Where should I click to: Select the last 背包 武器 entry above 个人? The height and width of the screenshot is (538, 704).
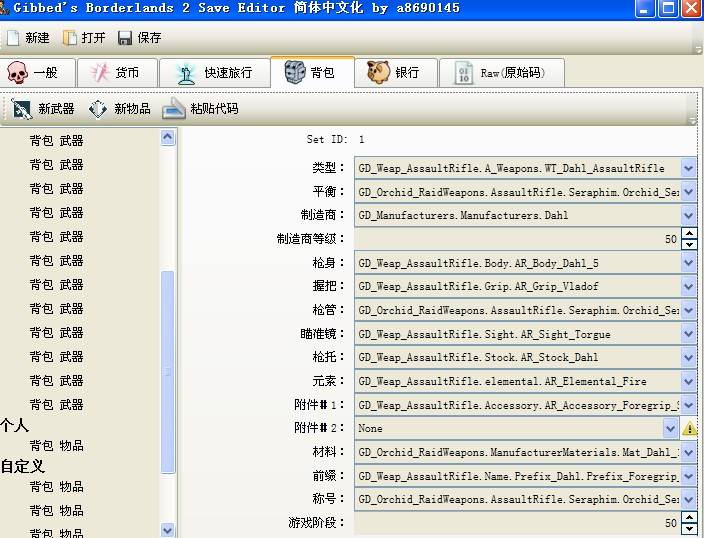coord(57,405)
